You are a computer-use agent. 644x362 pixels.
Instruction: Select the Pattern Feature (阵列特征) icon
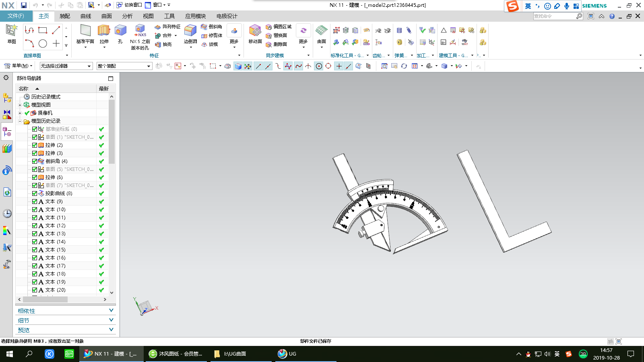click(158, 27)
